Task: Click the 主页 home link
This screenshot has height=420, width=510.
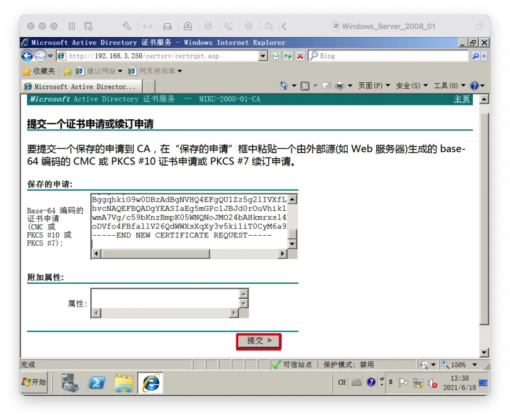Action: (461, 99)
